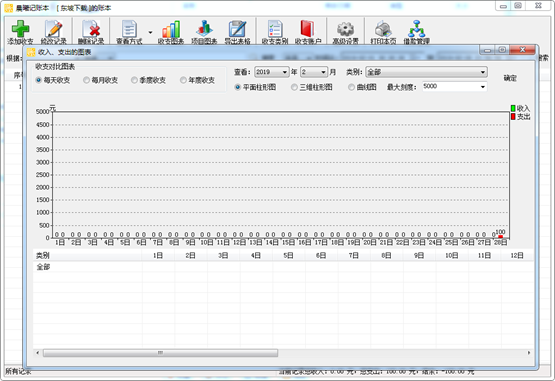Click 所有记录 in the status bar
This screenshot has height=381, width=555.
18,371
